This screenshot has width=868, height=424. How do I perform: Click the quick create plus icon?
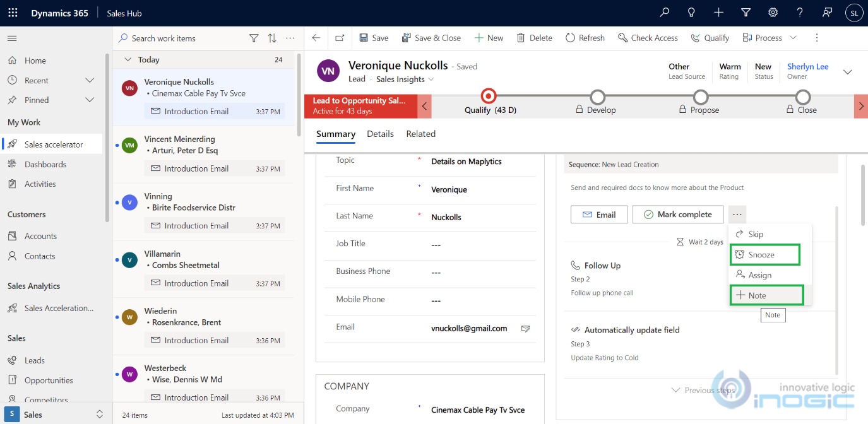pos(718,13)
